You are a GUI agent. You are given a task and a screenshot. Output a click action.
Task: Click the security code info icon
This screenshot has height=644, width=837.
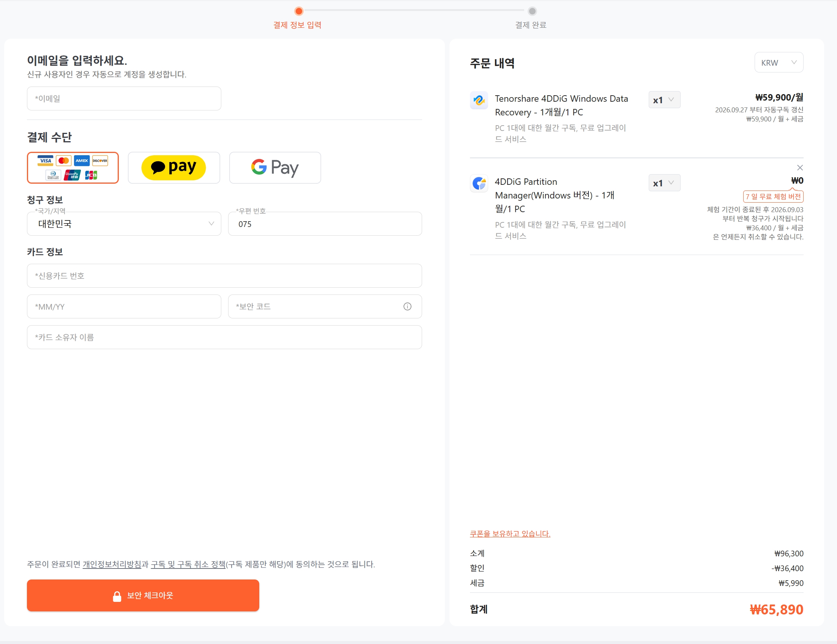[x=407, y=307]
